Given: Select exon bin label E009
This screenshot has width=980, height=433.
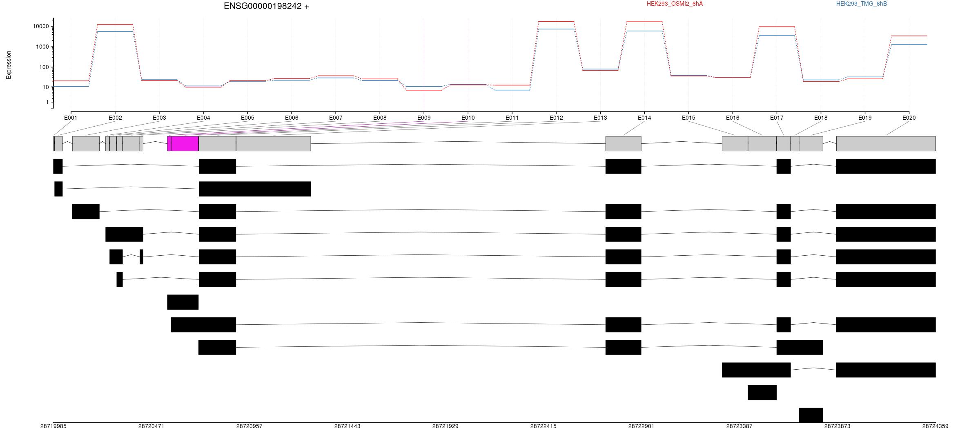Looking at the screenshot, I should tap(424, 118).
